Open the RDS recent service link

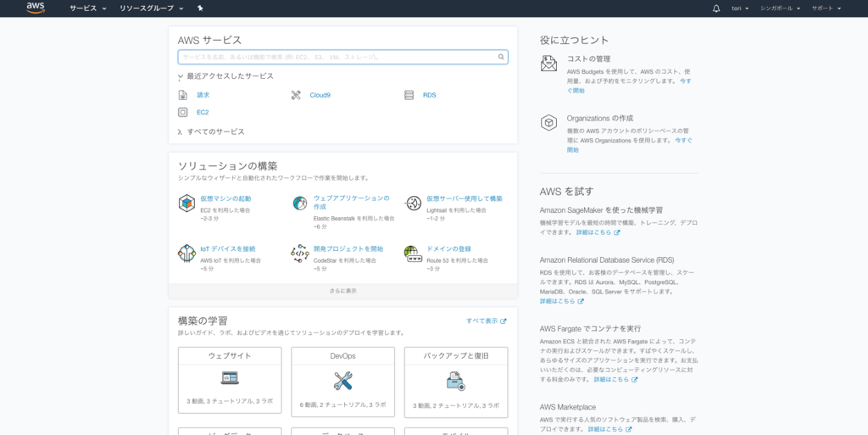coord(430,95)
